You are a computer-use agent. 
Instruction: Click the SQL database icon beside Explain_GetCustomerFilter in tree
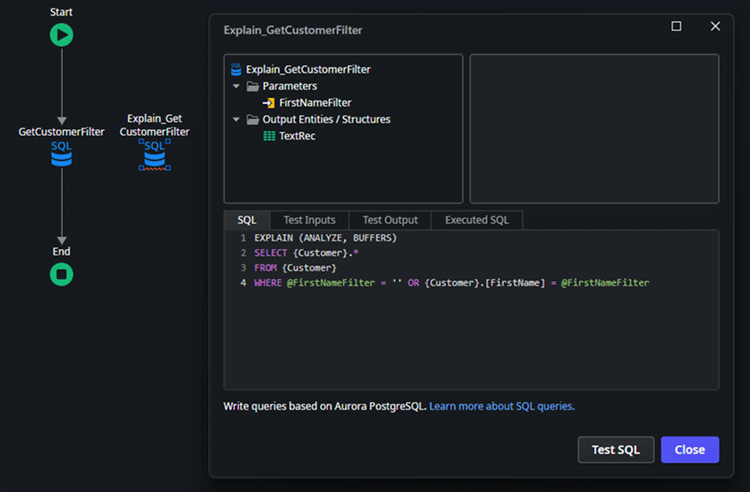pyautogui.click(x=236, y=69)
